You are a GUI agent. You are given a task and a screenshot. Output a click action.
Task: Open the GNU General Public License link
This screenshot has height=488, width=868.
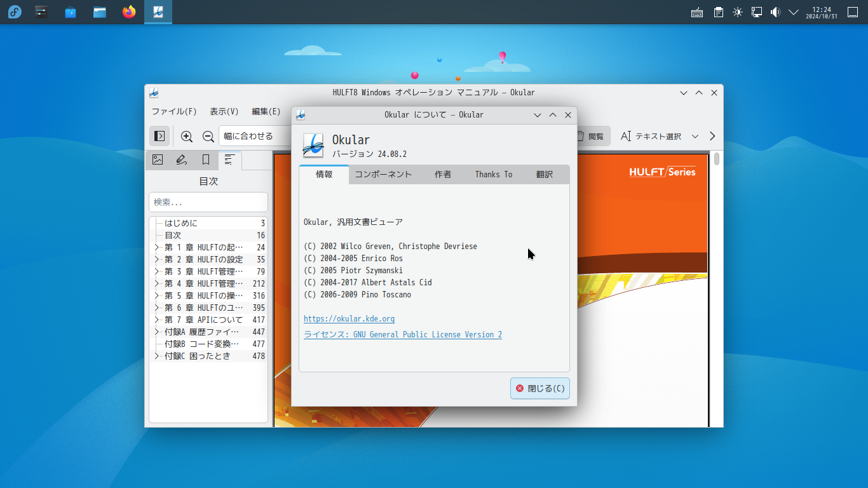pos(403,334)
